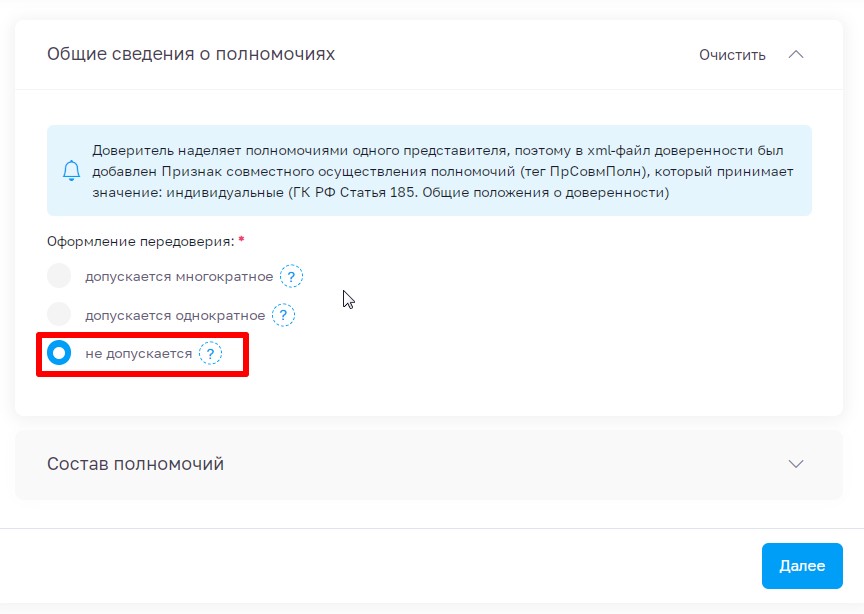Open the "Состав полномочий" panel by its header
The width and height of the screenshot is (864, 614).
point(430,463)
